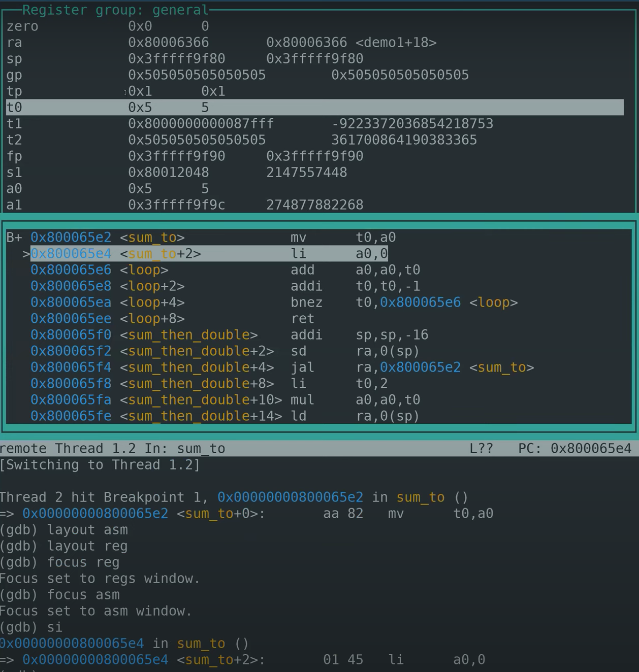Click the <demo1+18> symbol text
This screenshot has height=672, width=639.
[396, 43]
